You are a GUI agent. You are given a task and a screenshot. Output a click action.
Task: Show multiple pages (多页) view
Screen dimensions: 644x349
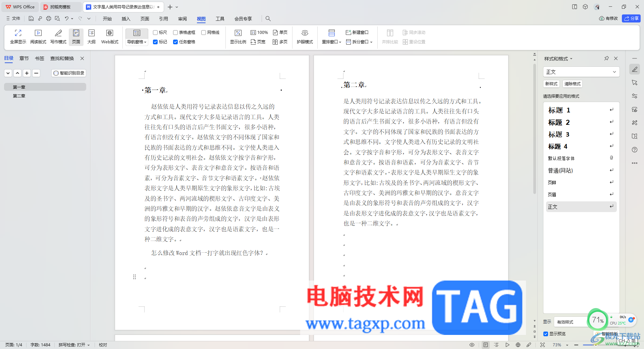tap(280, 42)
